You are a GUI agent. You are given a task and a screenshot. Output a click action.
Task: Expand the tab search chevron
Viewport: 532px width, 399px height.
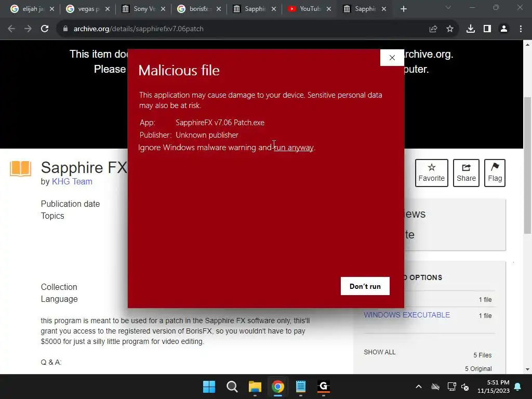pyautogui.click(x=448, y=7)
